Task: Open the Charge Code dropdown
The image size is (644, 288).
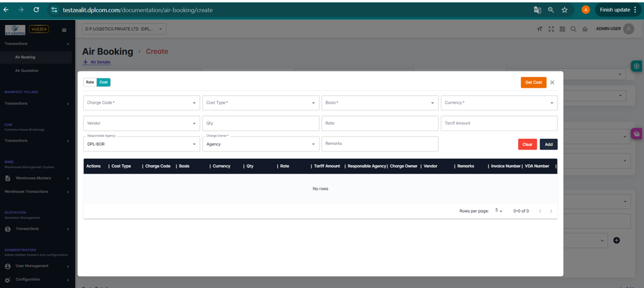Action: (141, 103)
